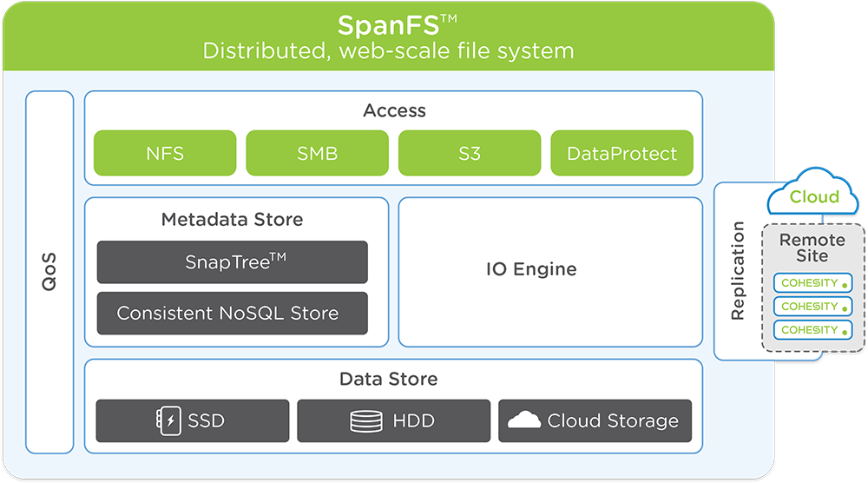Click the IO Engine panel
This screenshot has height=483, width=868.
coord(550,271)
